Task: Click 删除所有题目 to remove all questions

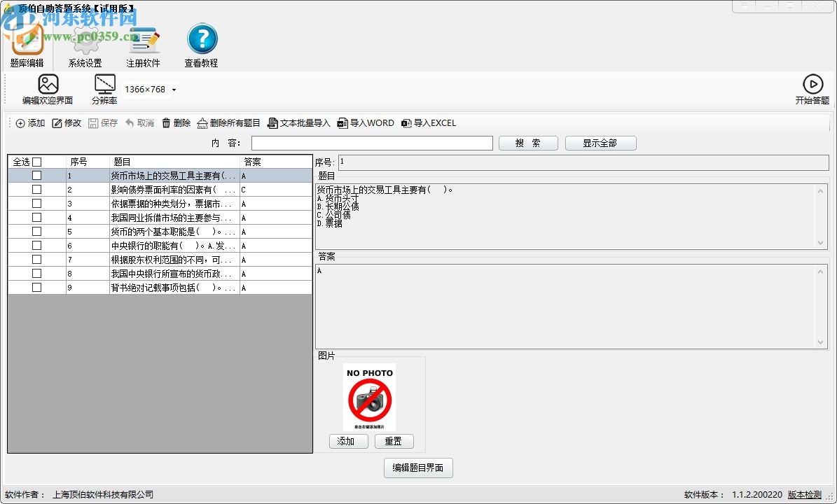Action: pos(228,123)
